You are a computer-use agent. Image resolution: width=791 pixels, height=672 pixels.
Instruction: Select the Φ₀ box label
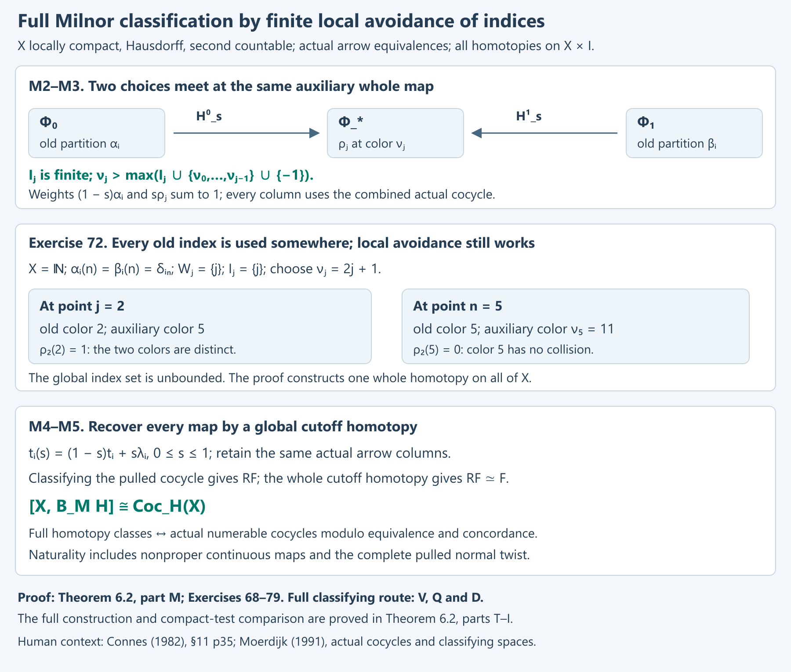pyautogui.click(x=49, y=123)
